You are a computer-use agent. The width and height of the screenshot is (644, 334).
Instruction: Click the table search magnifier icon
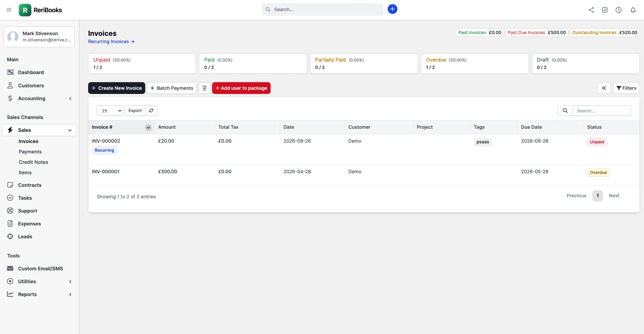565,111
